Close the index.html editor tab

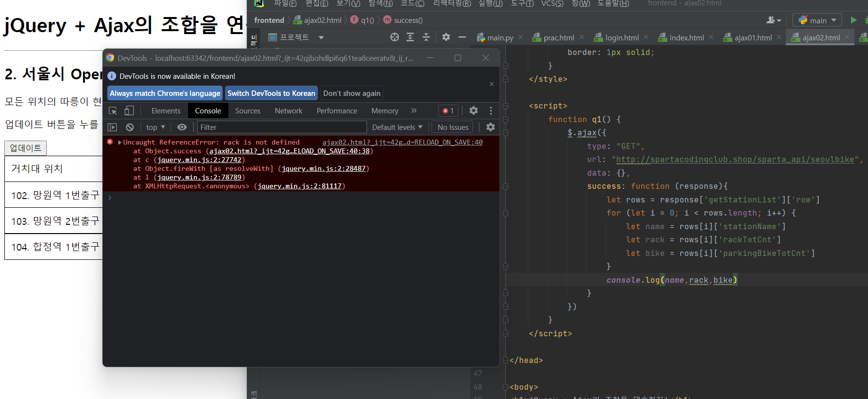tap(711, 37)
